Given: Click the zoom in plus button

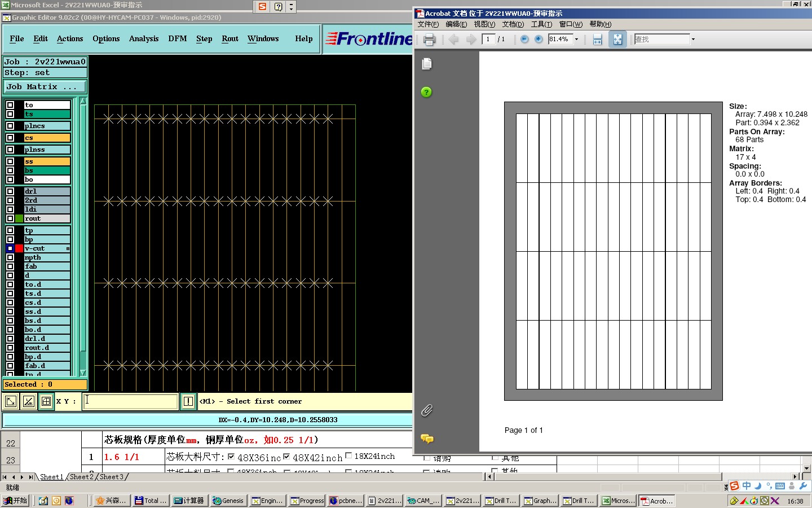Looking at the screenshot, I should 539,39.
